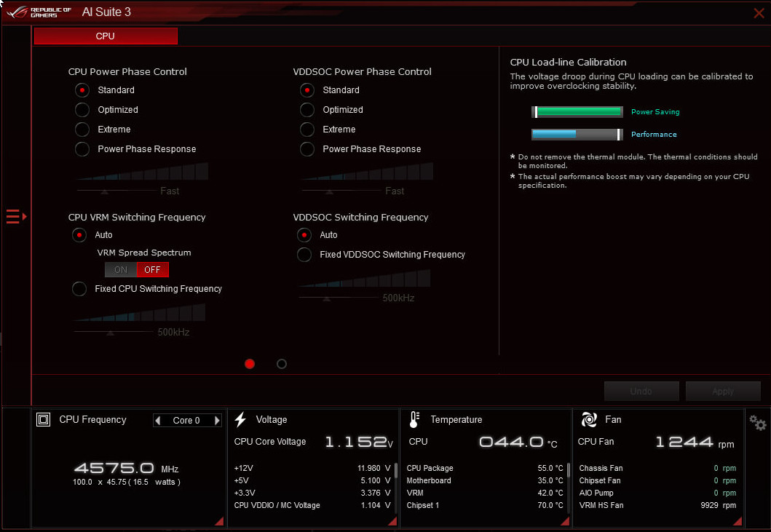Image resolution: width=771 pixels, height=532 pixels.
Task: Switch to the second page dot
Action: pyautogui.click(x=282, y=364)
